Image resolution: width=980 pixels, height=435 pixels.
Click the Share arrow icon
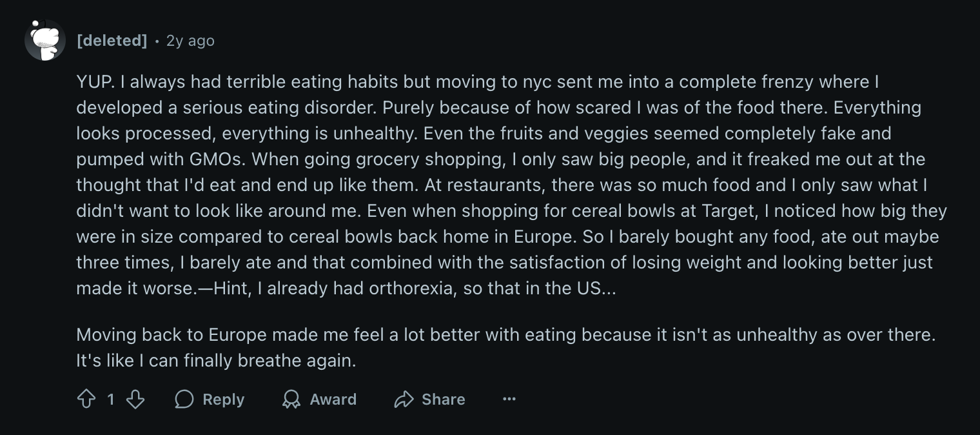404,400
